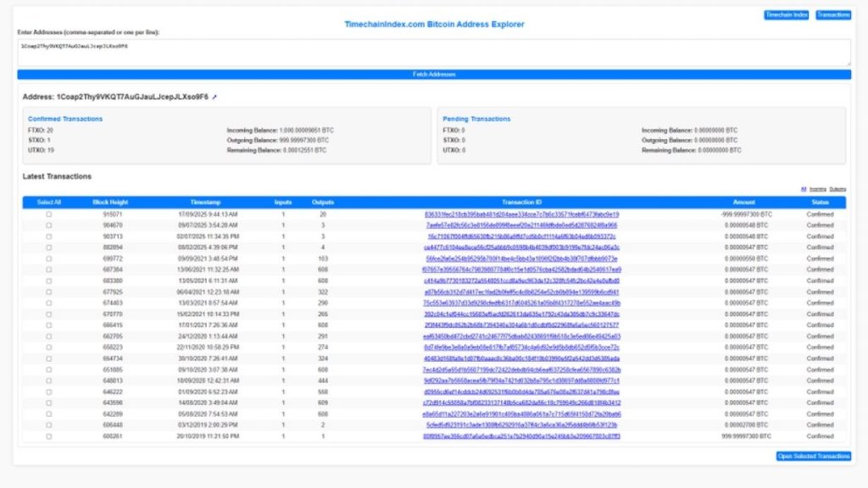
Task: Filter transactions by Incoming
Action: click(818, 189)
